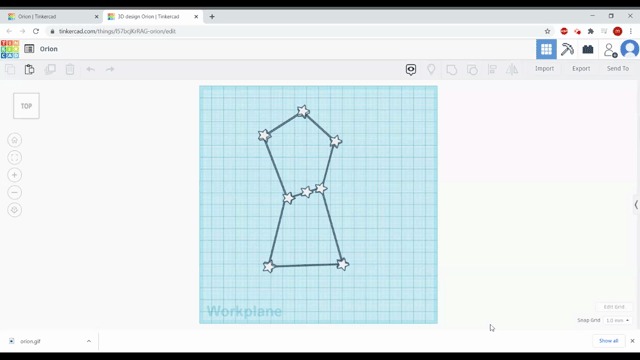This screenshot has height=360, width=640.
Task: Click the Export button
Action: (581, 69)
